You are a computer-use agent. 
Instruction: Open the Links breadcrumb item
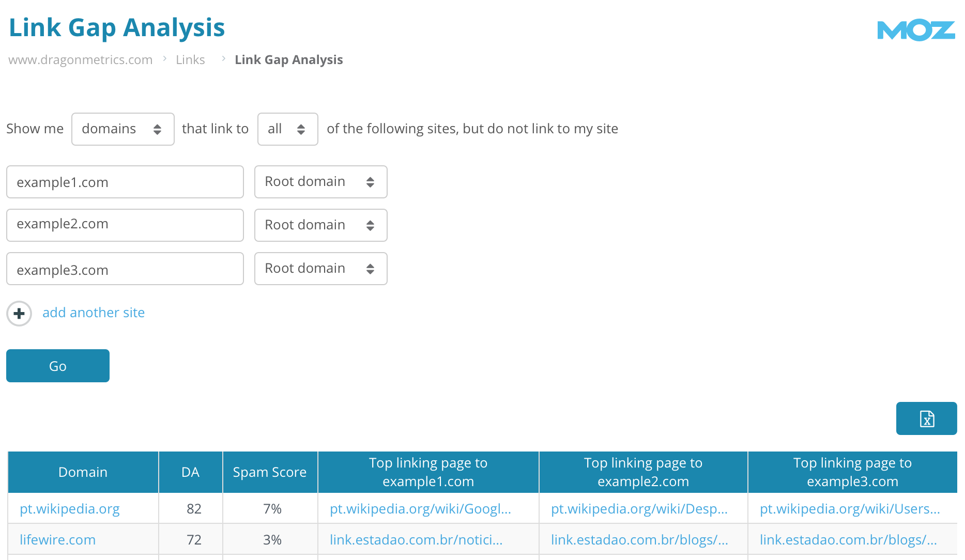(x=190, y=59)
